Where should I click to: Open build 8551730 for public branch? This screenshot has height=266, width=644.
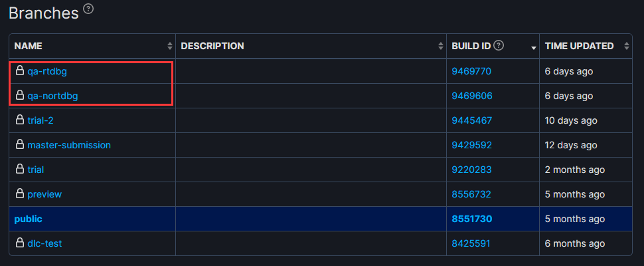(472, 219)
